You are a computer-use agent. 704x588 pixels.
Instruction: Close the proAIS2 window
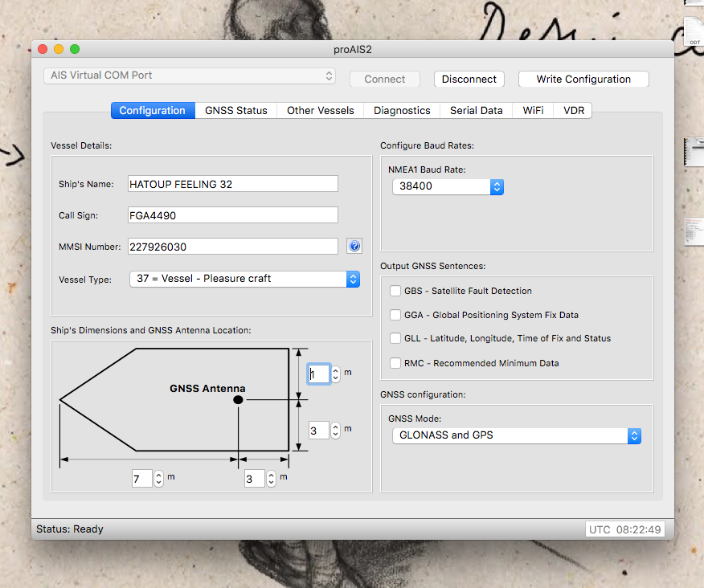[x=43, y=49]
